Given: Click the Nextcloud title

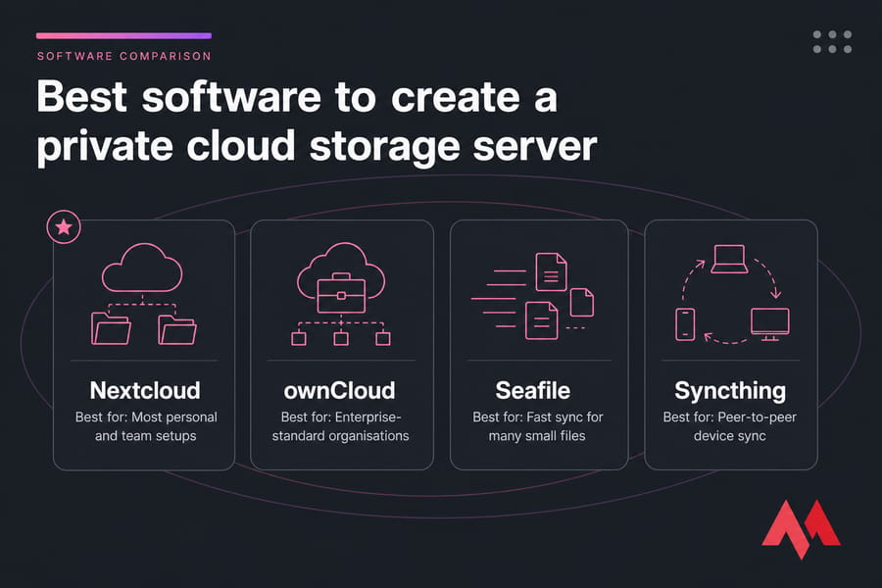Looking at the screenshot, I should 145,390.
